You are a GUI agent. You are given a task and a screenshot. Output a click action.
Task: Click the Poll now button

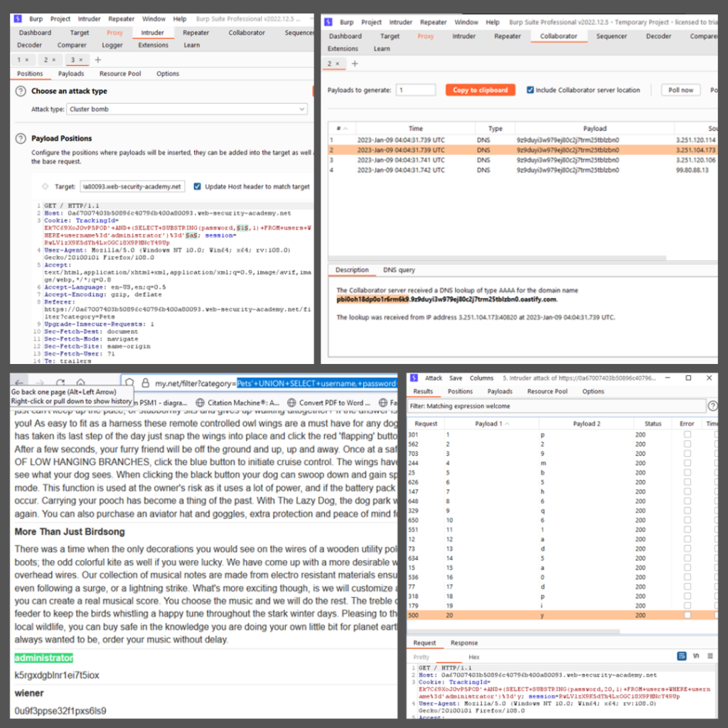pyautogui.click(x=680, y=90)
